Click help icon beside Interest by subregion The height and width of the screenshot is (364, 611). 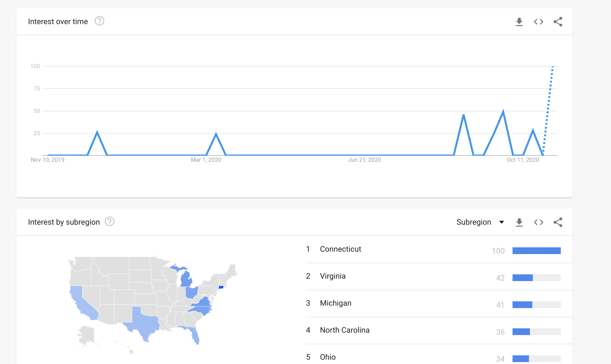point(110,222)
